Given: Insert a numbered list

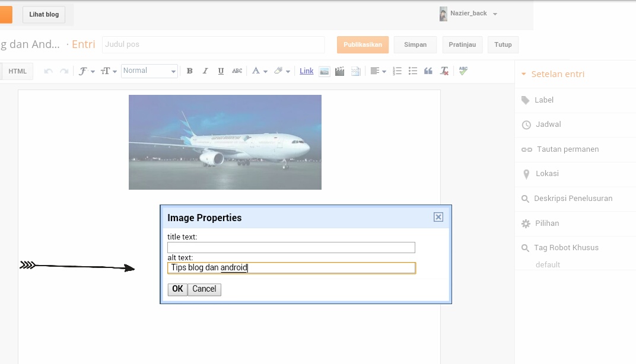Looking at the screenshot, I should [397, 71].
